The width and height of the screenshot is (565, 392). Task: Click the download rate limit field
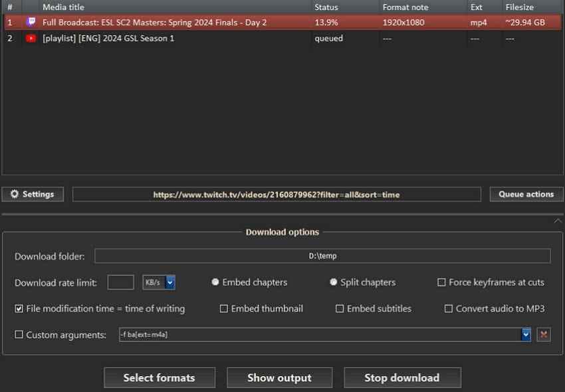coord(121,282)
